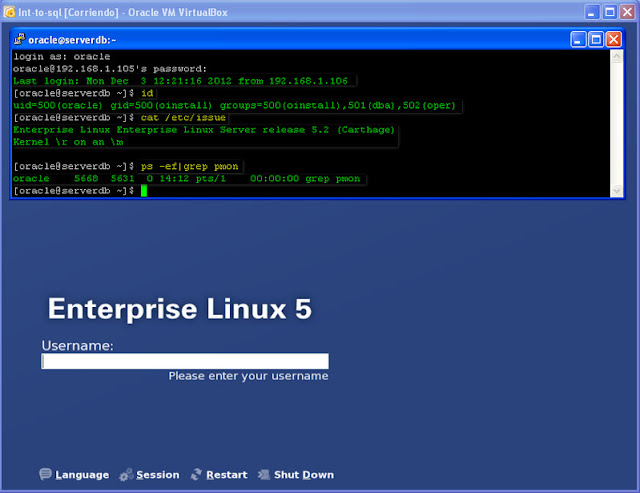Screen dimensions: 640x493
Task: Click the 'Username:' label
Action: (78, 346)
